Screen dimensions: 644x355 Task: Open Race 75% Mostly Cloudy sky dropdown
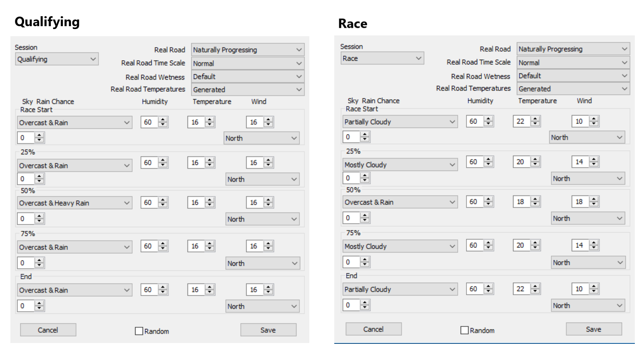click(x=400, y=246)
